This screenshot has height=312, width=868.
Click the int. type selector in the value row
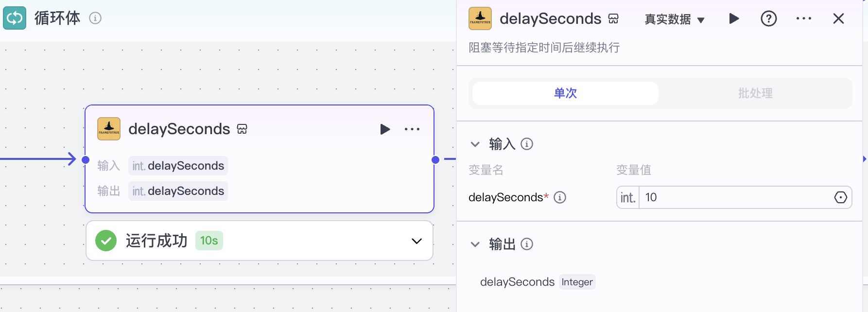click(x=627, y=197)
